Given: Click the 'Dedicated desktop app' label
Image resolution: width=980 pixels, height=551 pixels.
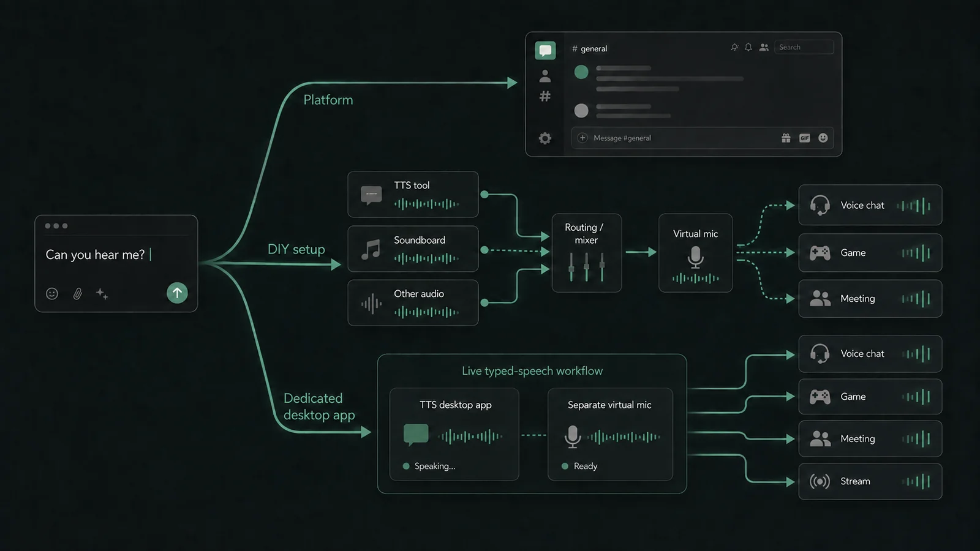Looking at the screenshot, I should 319,407.
